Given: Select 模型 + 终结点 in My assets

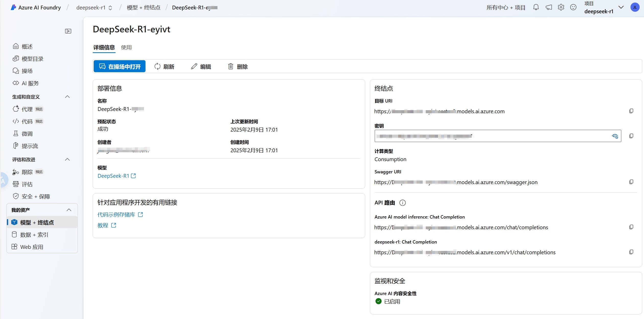Looking at the screenshot, I should [42, 222].
